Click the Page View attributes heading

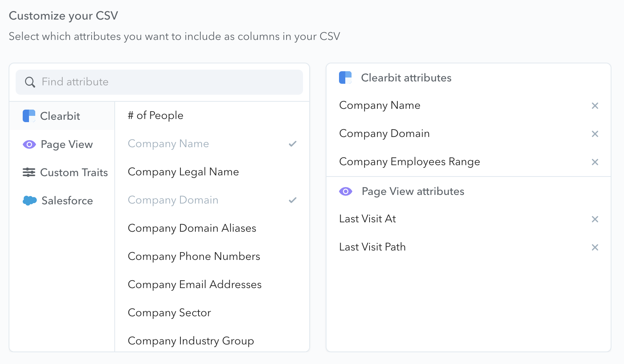413,191
